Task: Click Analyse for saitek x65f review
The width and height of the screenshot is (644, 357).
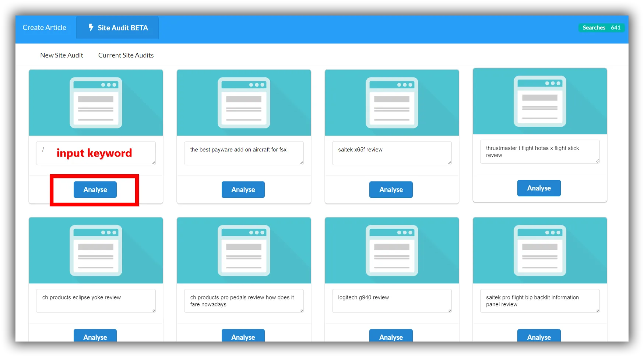Action: point(391,190)
